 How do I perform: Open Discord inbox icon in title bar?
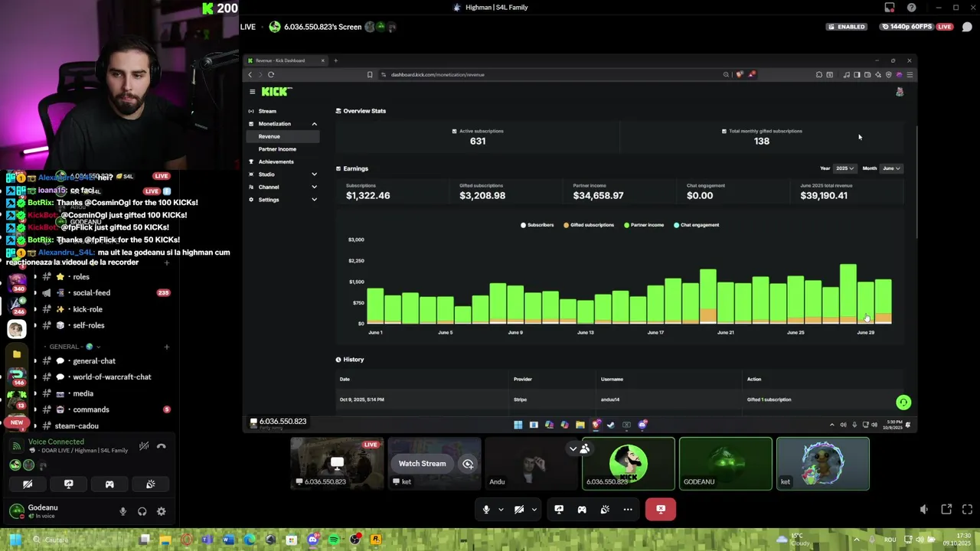(890, 8)
